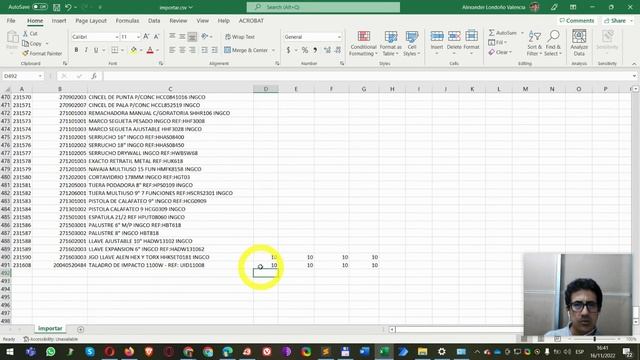Expand the formula bar chevron
This screenshot has height=360, width=640.
point(634,76)
